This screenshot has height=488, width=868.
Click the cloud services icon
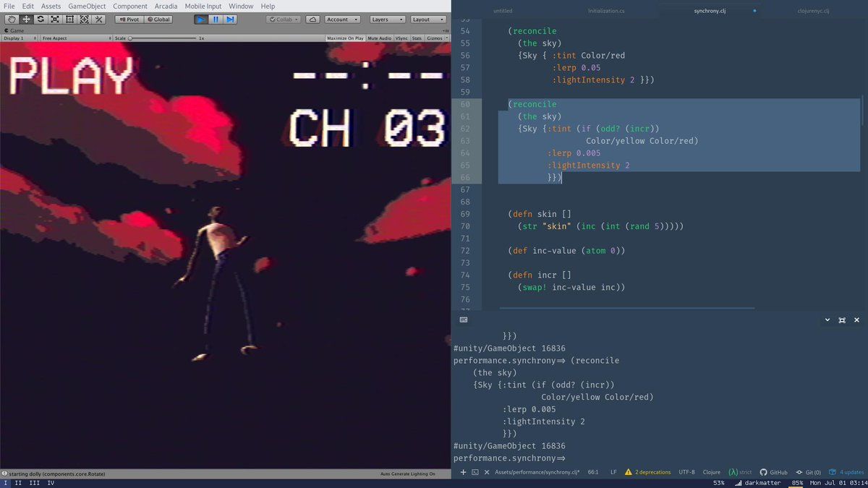[x=312, y=20]
